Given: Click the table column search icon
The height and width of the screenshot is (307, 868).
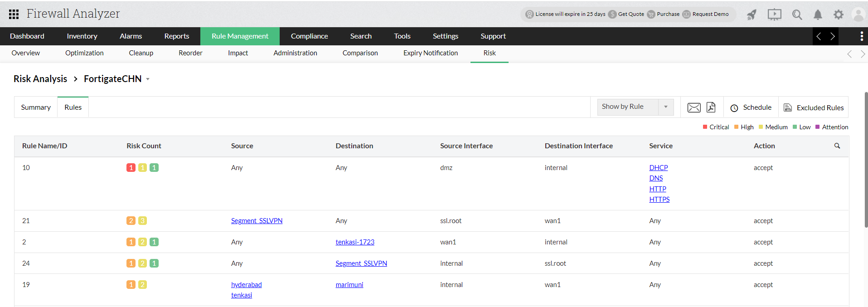Looking at the screenshot, I should pyautogui.click(x=837, y=146).
